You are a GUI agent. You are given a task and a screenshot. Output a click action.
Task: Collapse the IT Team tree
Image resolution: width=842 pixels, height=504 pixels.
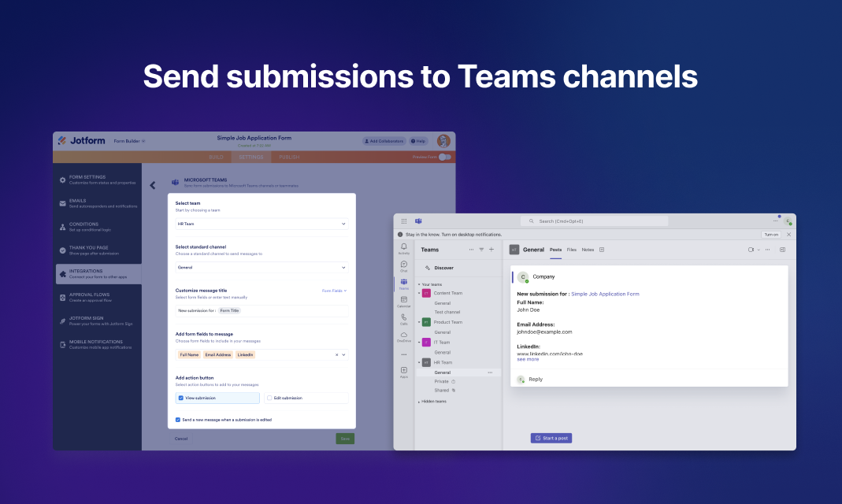pyautogui.click(x=419, y=343)
